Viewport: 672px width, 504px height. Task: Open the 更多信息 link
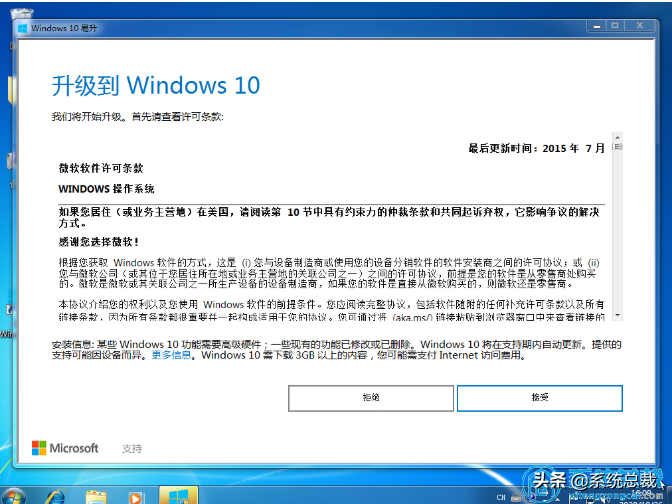[x=171, y=355]
